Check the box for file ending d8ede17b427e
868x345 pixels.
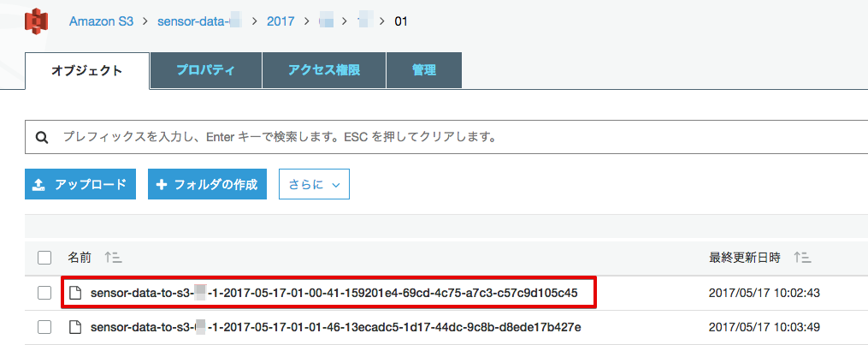pyautogui.click(x=44, y=327)
